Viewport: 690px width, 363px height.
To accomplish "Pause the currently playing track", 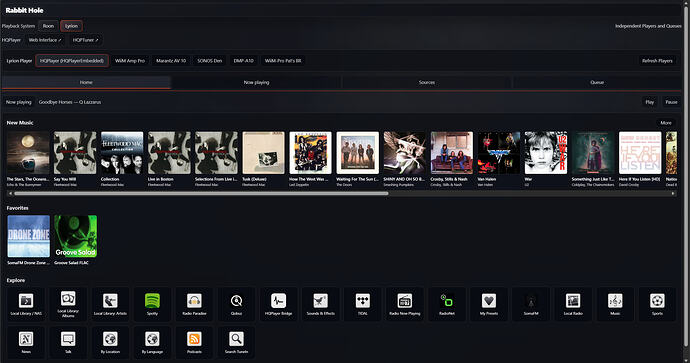I will coord(671,102).
